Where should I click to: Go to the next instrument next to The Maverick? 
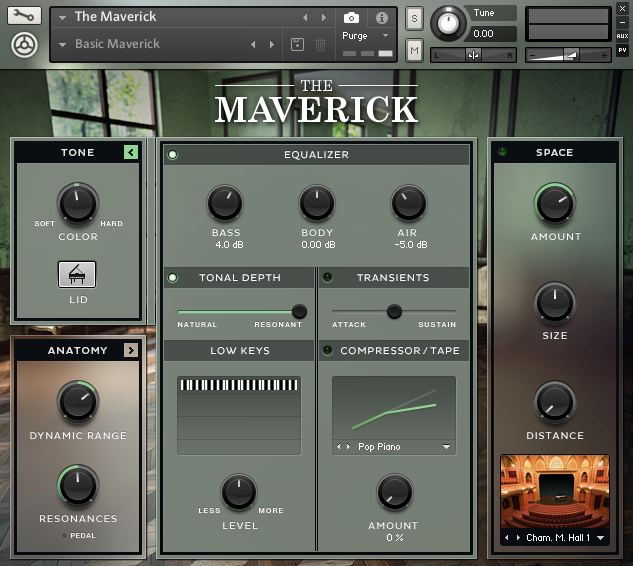(x=324, y=17)
